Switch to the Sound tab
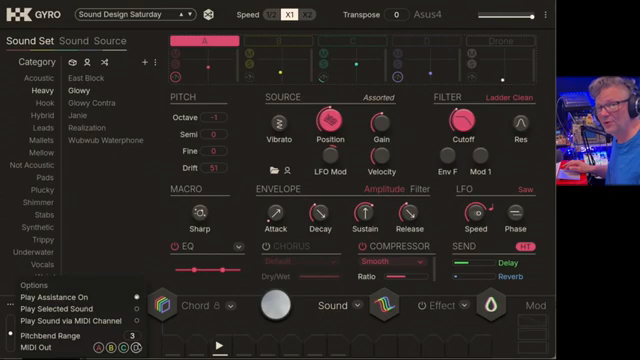 point(73,41)
